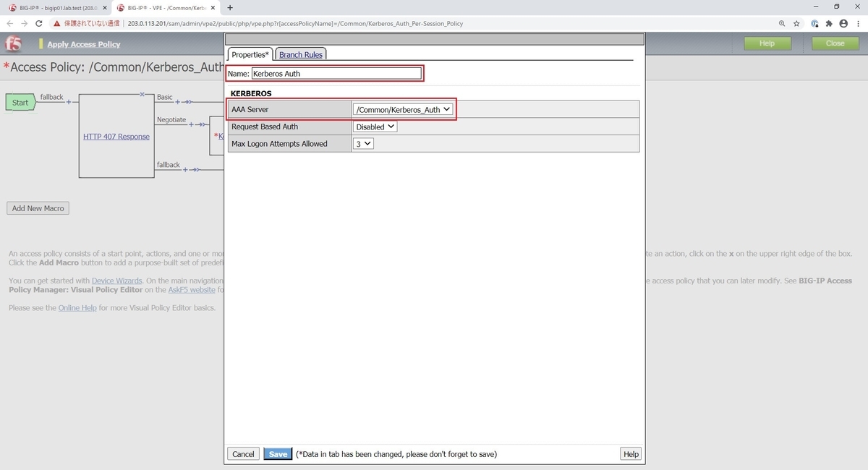Add item after Start fallback branch
Screen dimensions: 868x470
point(69,102)
